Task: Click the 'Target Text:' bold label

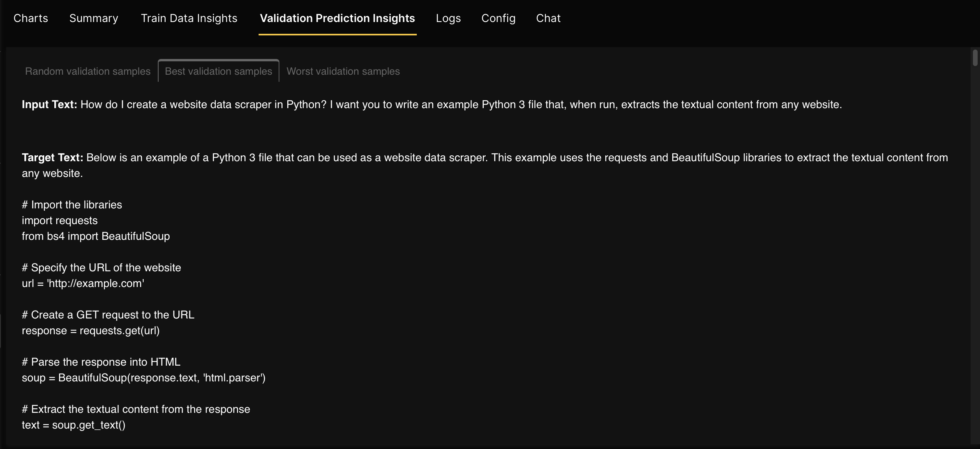Action: (52, 158)
